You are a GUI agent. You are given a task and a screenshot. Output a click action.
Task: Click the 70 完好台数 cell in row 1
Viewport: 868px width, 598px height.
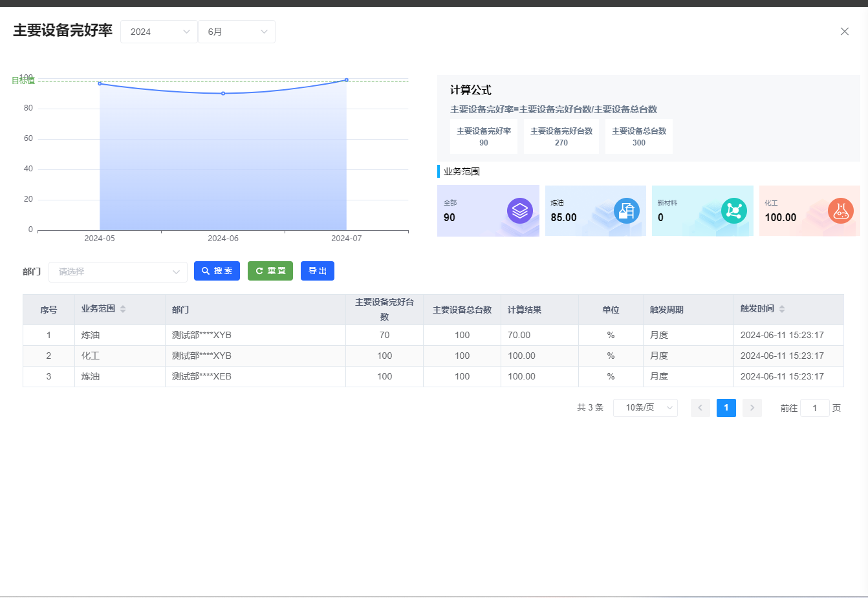pos(384,335)
